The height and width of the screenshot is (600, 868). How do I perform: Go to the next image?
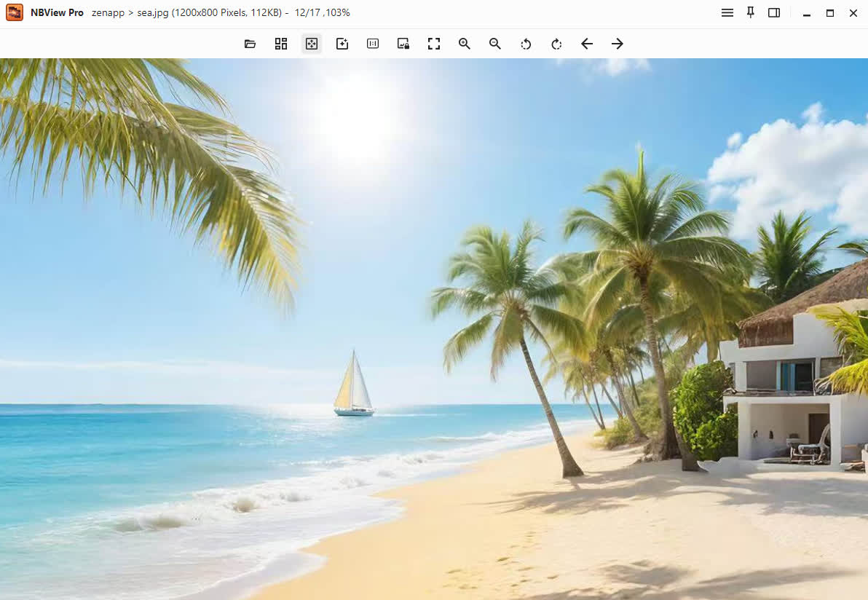[618, 44]
